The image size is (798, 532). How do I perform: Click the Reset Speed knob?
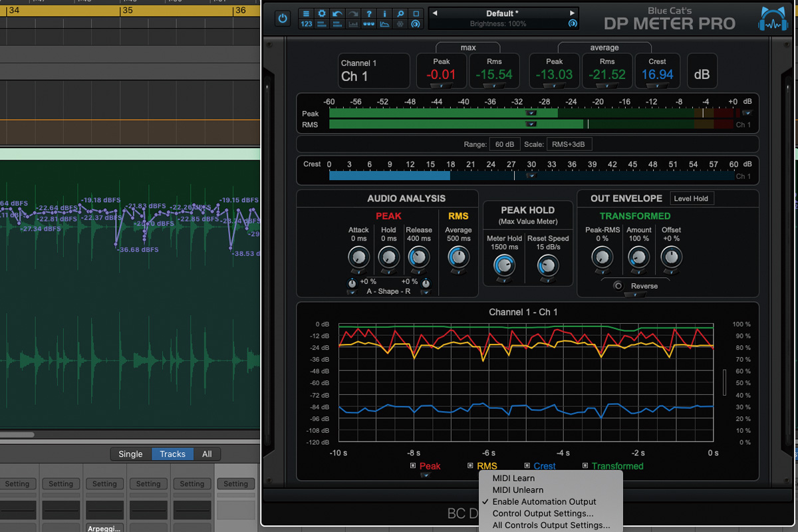548,266
